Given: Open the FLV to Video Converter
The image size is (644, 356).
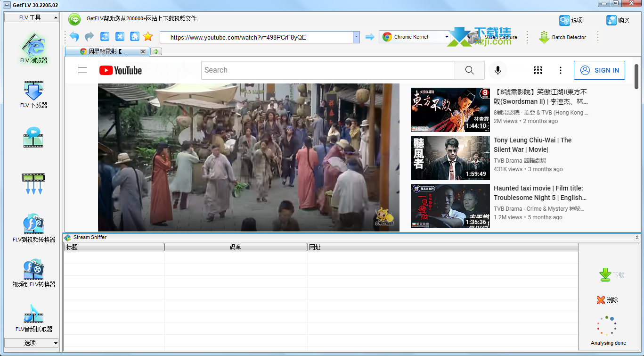Looking at the screenshot, I should (x=33, y=229).
